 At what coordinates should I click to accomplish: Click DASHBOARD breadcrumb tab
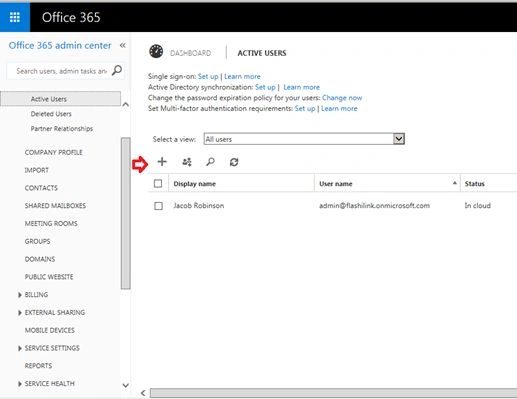click(190, 53)
